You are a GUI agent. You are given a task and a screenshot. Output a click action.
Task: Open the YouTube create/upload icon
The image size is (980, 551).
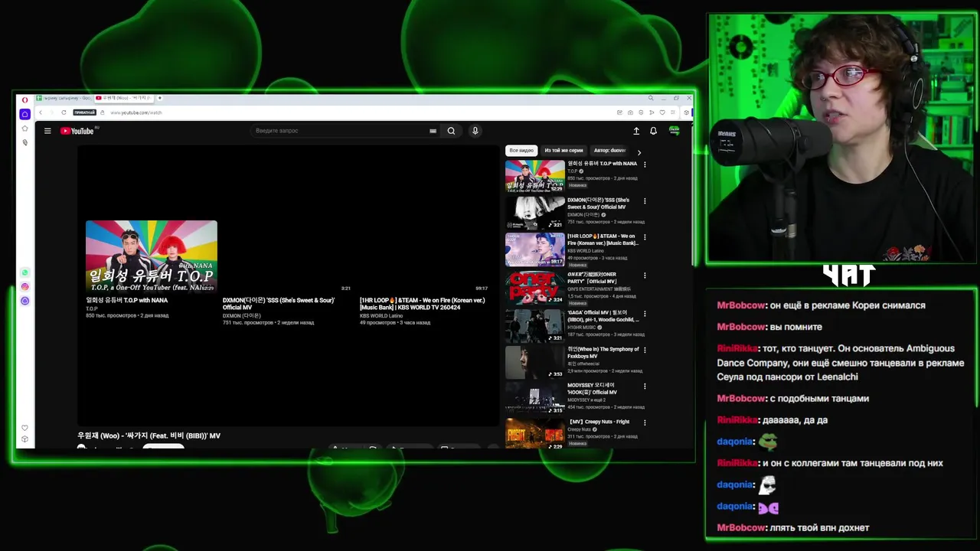point(635,131)
